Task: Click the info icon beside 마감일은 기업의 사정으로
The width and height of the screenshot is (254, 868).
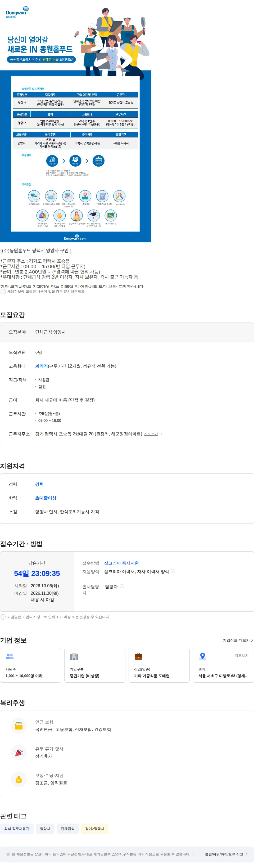Action: pyautogui.click(x=3, y=617)
